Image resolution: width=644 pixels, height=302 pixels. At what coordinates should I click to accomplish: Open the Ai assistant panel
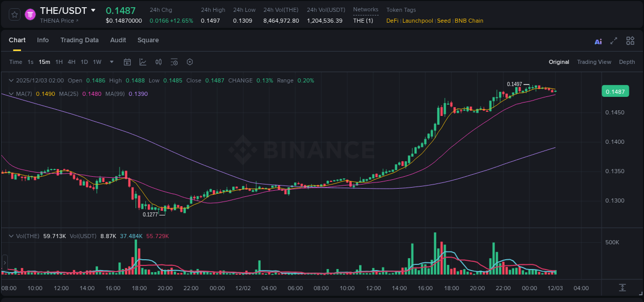(598, 41)
